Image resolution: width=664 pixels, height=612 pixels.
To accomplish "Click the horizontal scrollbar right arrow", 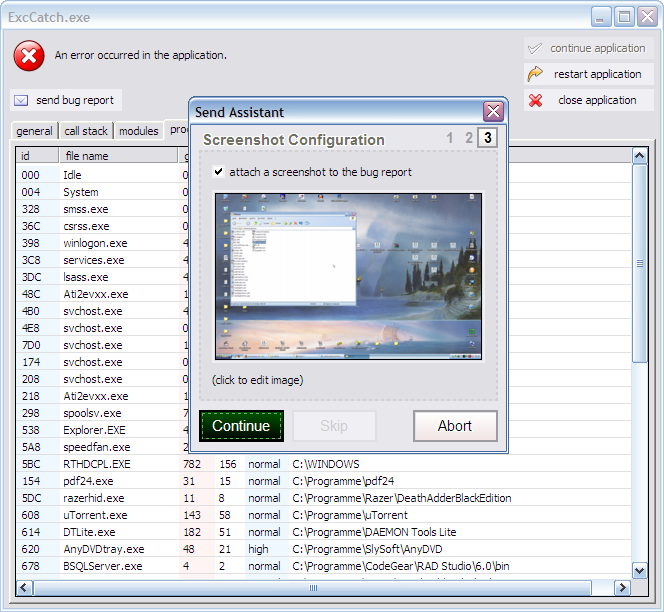I will point(624,588).
